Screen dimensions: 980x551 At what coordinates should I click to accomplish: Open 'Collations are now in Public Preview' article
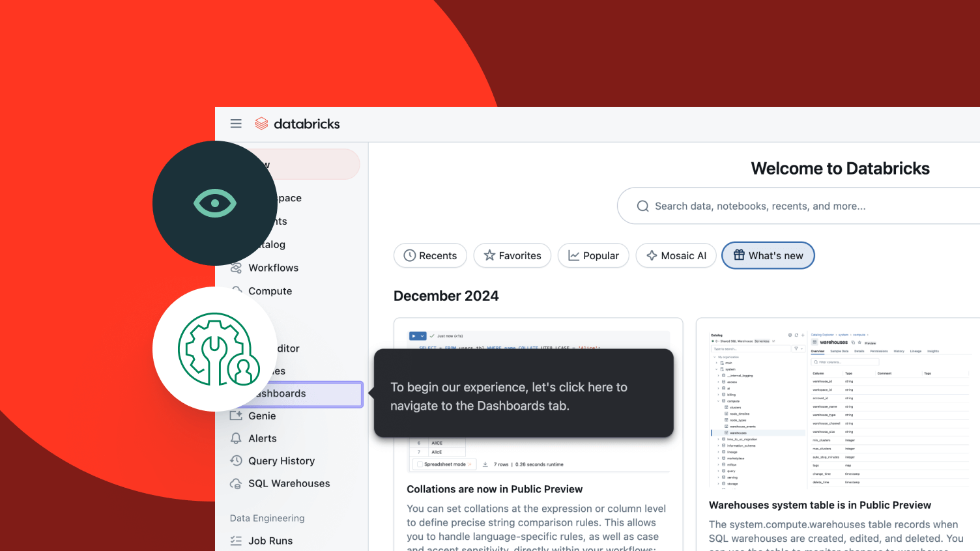coord(495,489)
